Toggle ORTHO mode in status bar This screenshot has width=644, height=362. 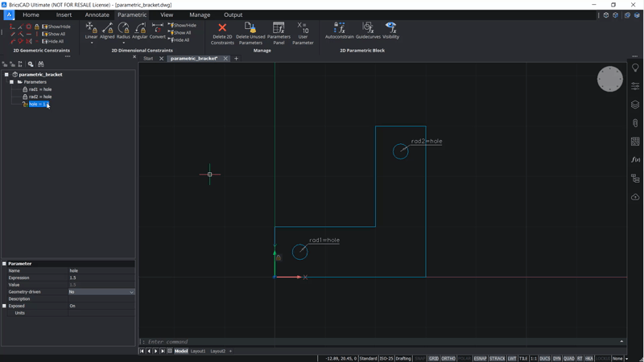(x=448, y=358)
